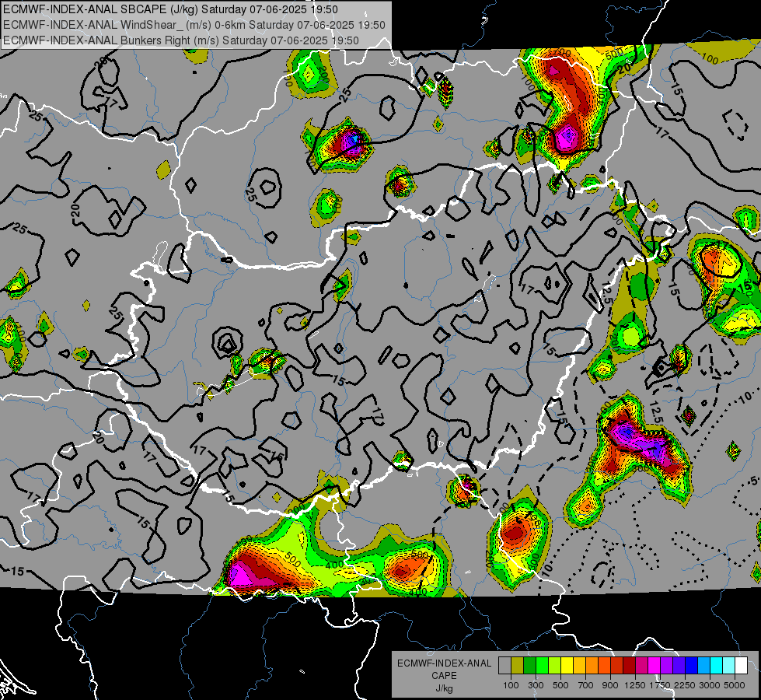The image size is (761, 700).
Task: Select the red-orange legend swatch
Action: click(604, 666)
